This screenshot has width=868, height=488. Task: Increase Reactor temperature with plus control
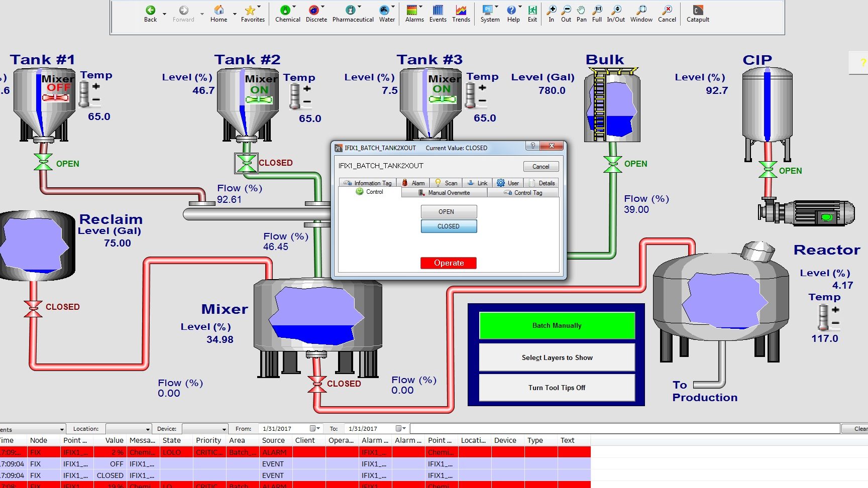pyautogui.click(x=835, y=310)
